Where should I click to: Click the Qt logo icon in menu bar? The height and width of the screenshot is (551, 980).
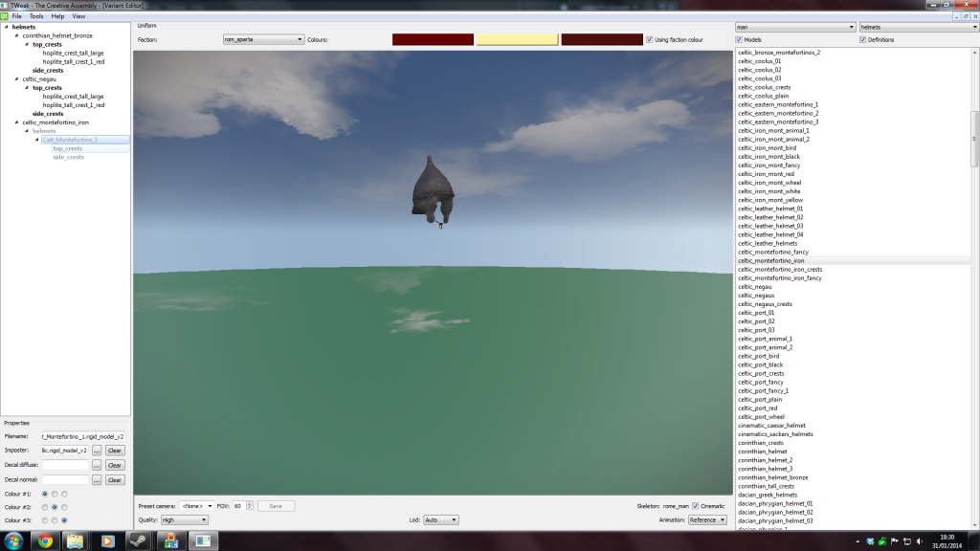(5, 16)
